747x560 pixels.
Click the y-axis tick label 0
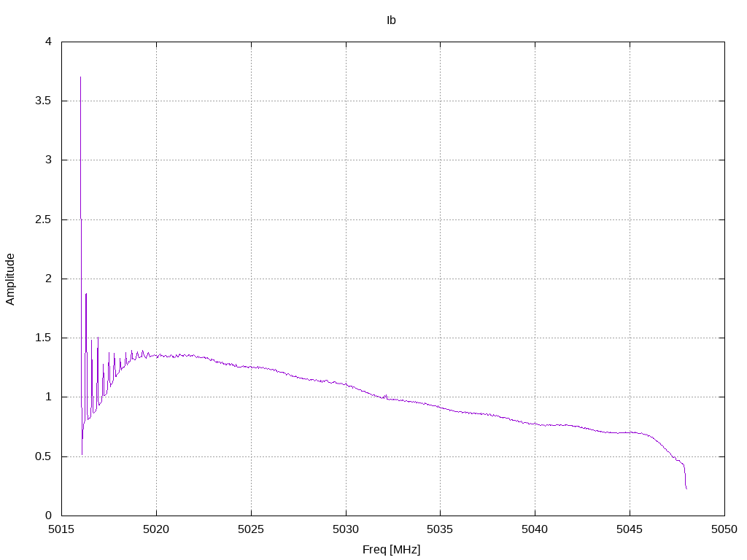click(48, 516)
